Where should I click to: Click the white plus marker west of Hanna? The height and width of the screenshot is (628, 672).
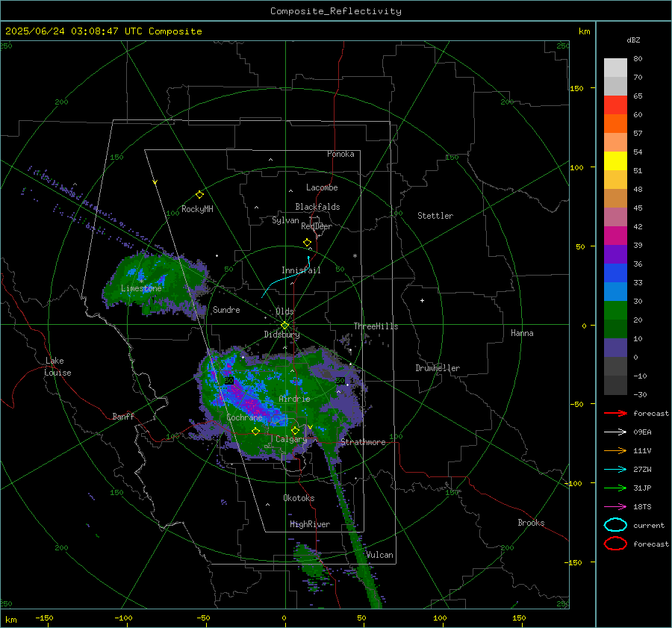422,300
